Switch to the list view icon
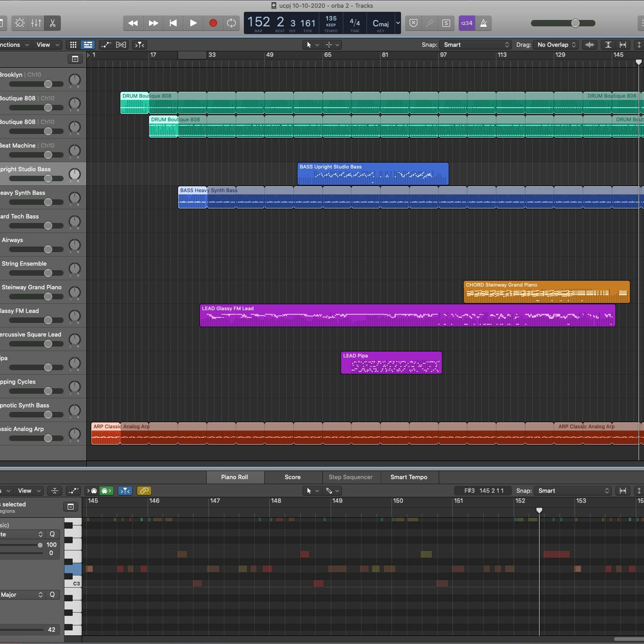This screenshot has width=644, height=644. coord(88,45)
